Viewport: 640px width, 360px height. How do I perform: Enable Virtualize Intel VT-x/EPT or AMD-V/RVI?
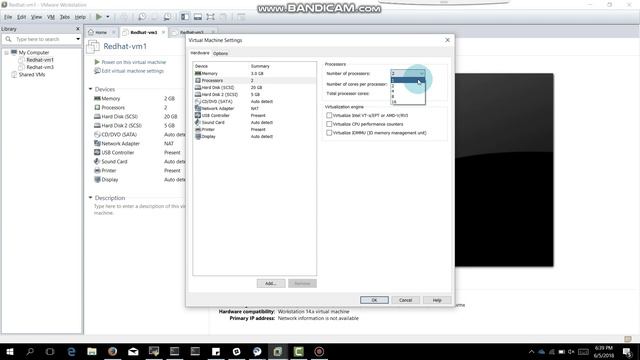pos(329,115)
